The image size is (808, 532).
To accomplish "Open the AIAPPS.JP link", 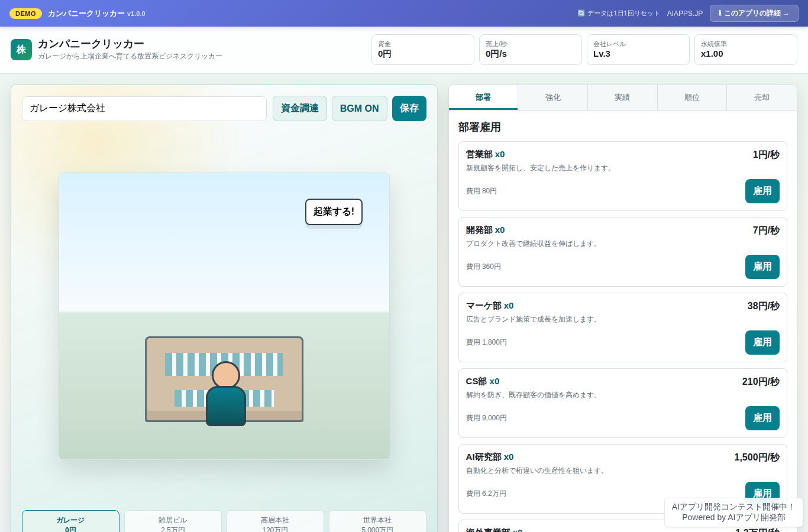I will click(685, 14).
